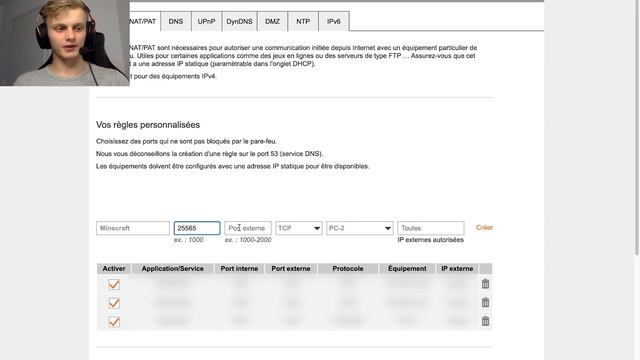Open the NAT/PAT tab

coord(144,21)
